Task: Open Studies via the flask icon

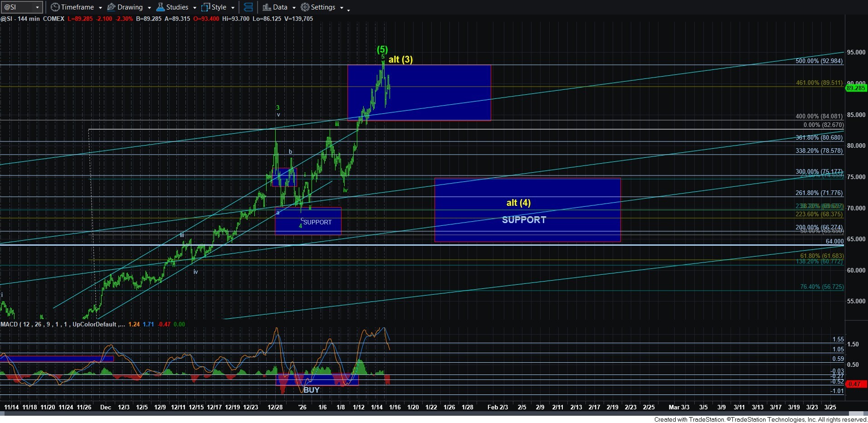Action: pyautogui.click(x=160, y=7)
